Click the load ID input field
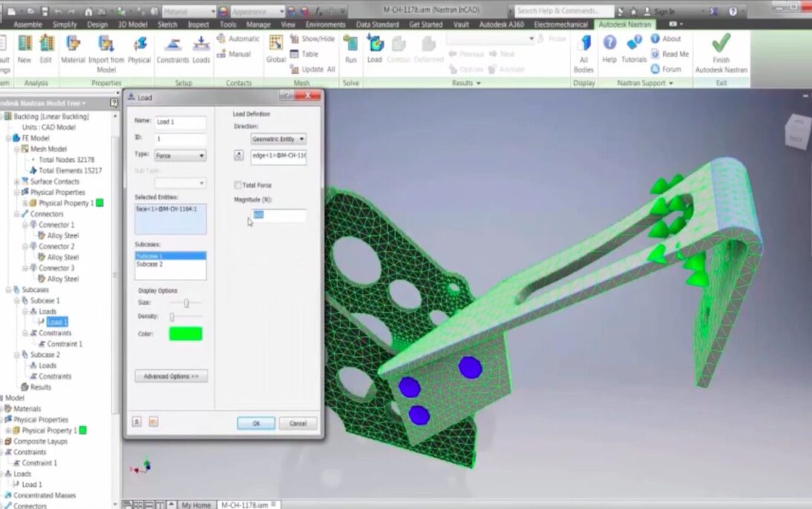Viewport: 812px width, 509px height. pyautogui.click(x=180, y=139)
